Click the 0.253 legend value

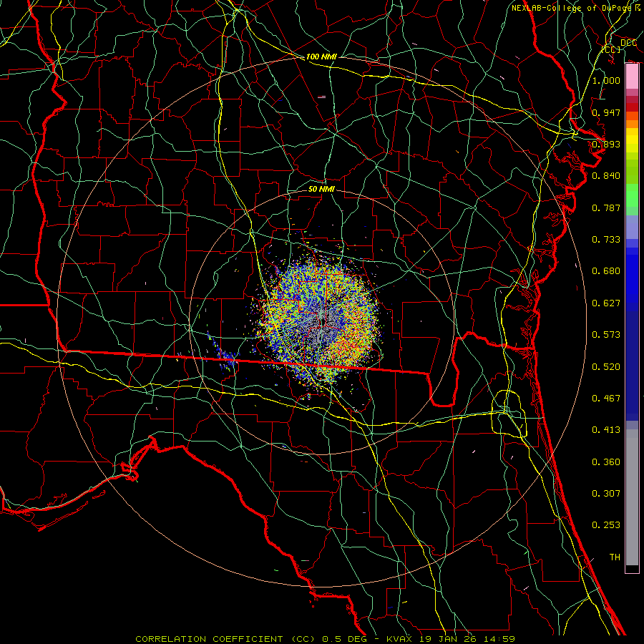pos(606,525)
